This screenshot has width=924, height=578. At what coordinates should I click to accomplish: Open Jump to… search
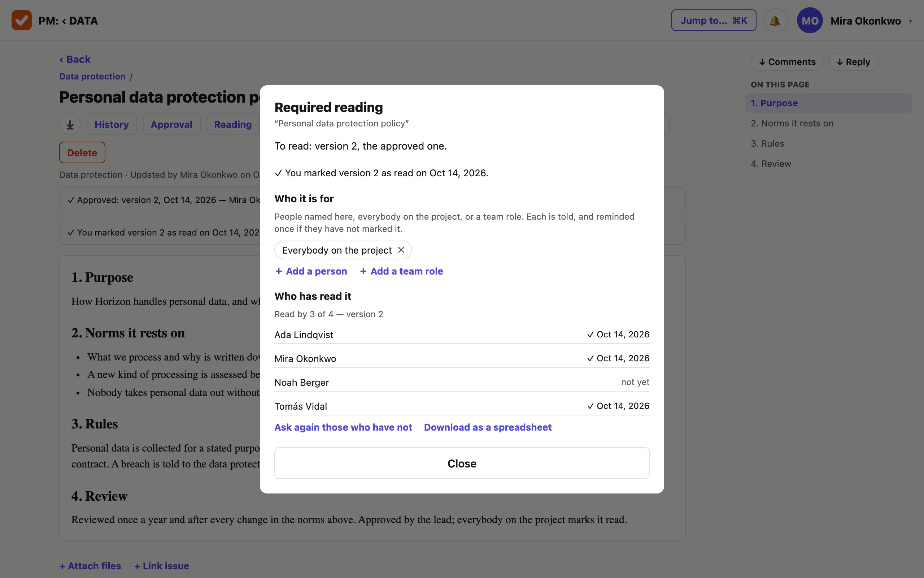(714, 21)
